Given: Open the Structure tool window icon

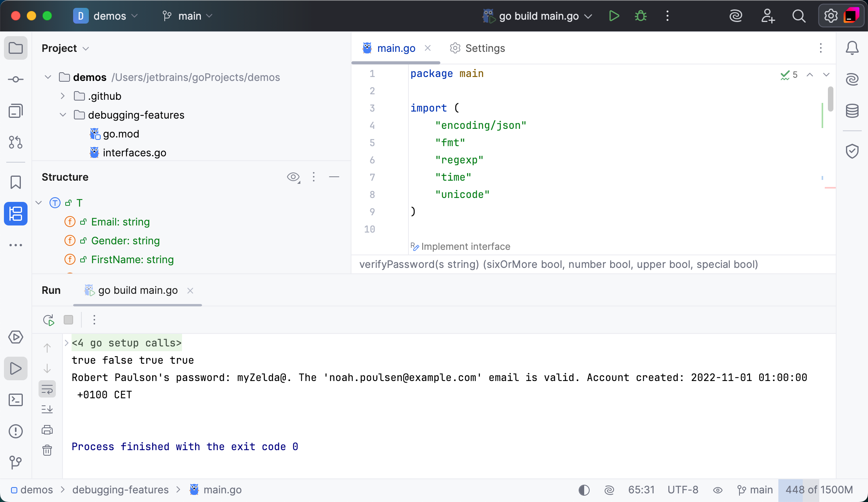Looking at the screenshot, I should (16, 214).
